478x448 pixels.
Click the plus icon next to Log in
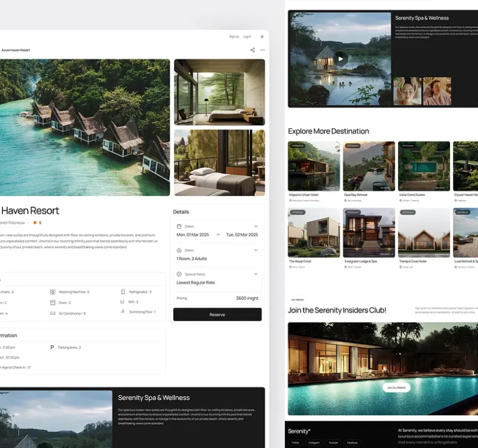point(262,36)
